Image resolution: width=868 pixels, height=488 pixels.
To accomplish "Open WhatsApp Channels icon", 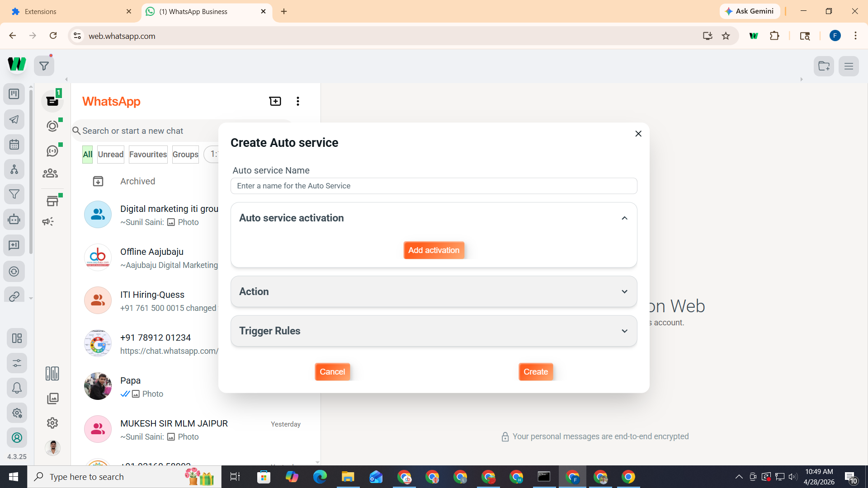I will tap(52, 151).
